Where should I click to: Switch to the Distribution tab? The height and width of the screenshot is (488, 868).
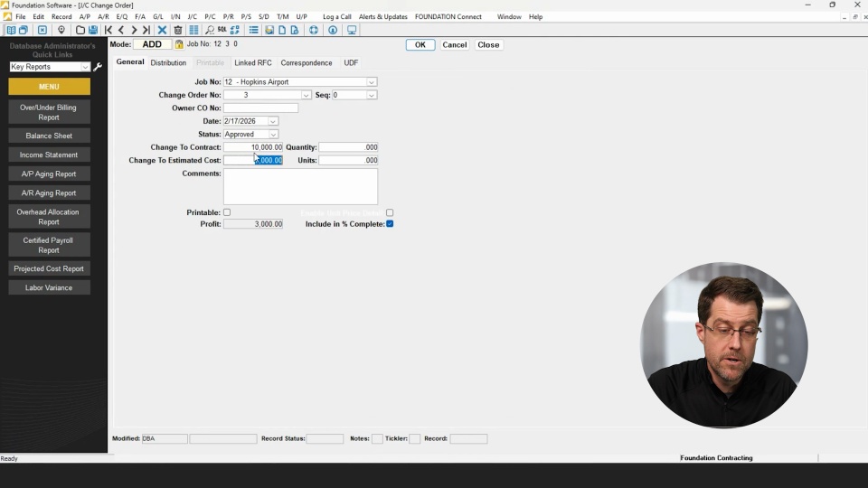point(168,63)
